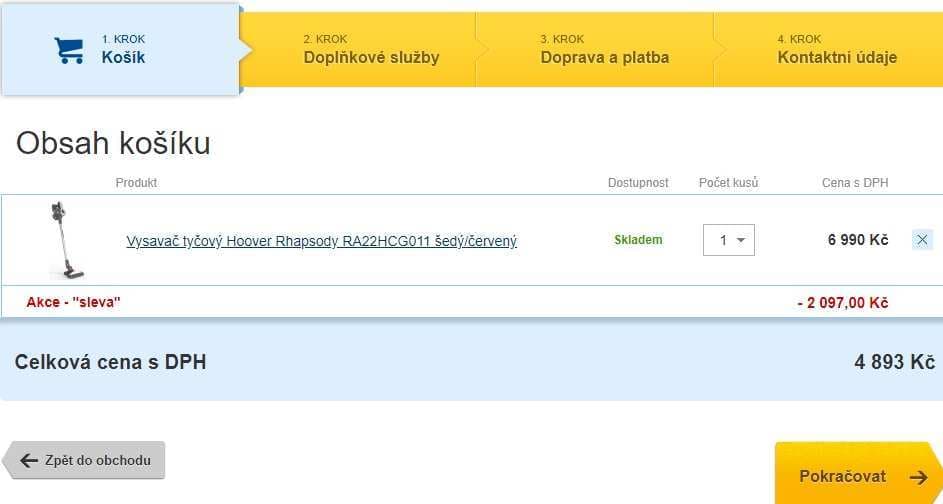Click the shopping cart icon in step 1
This screenshot has width=943, height=504.
pos(69,50)
